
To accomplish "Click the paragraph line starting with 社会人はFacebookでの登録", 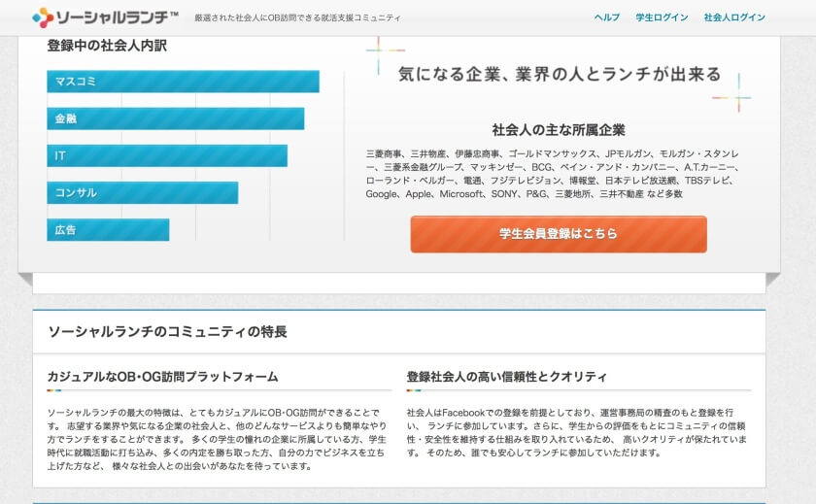I will coord(570,413).
